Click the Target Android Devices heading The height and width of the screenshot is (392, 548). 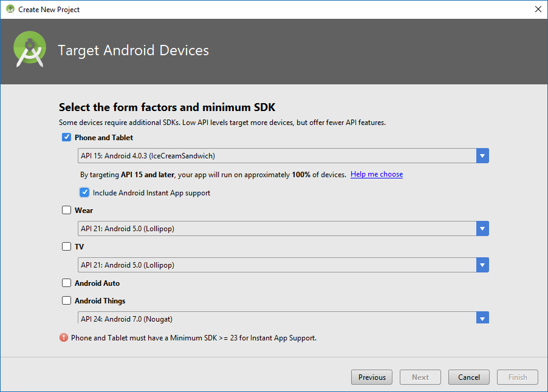point(133,50)
